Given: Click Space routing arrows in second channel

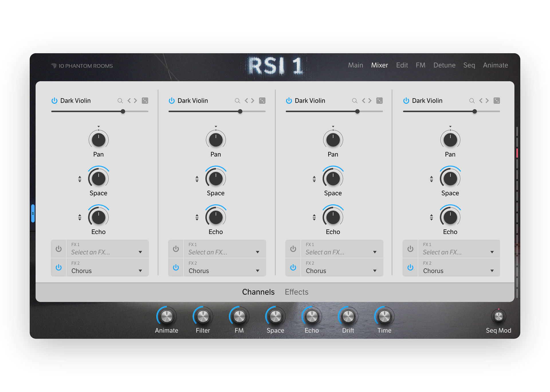Looking at the screenshot, I should coord(197,179).
